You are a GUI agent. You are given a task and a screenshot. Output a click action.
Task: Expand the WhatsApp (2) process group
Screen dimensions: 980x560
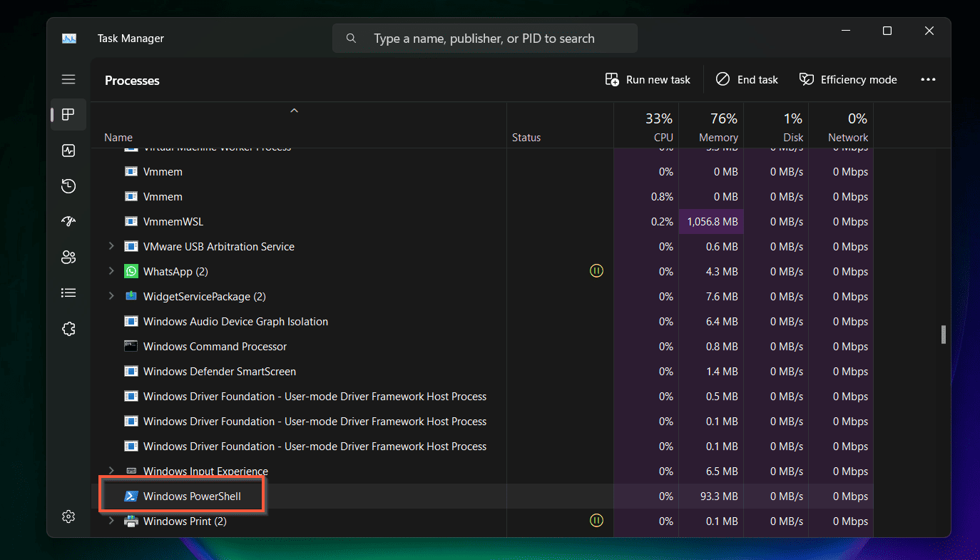click(111, 271)
